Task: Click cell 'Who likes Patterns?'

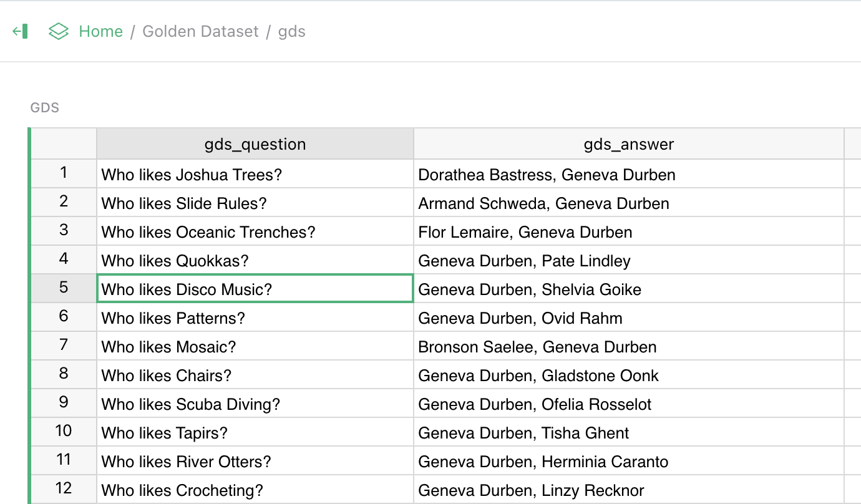Action: (255, 317)
